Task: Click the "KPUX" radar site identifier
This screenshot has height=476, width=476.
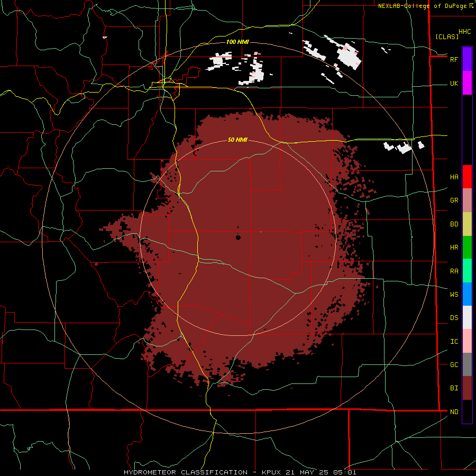Action: pos(271,472)
